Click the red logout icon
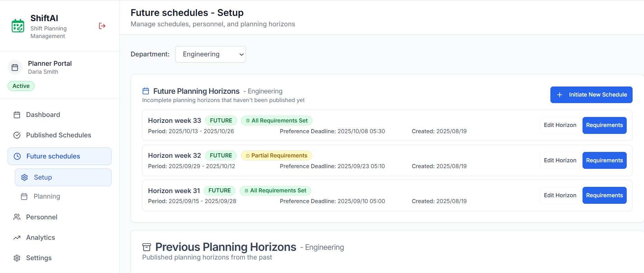The height and width of the screenshot is (273, 644). tap(102, 26)
